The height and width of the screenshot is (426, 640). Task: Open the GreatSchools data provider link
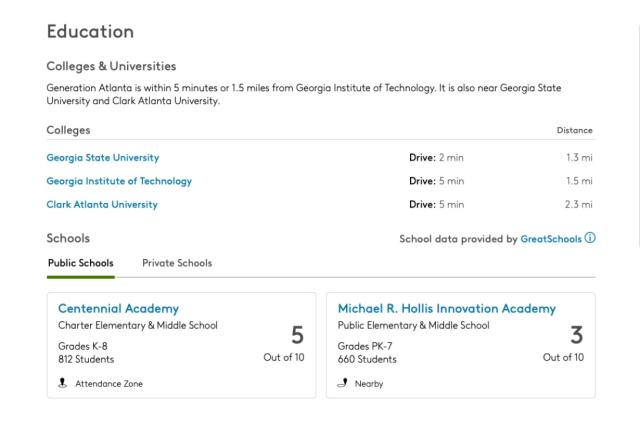[x=551, y=239]
